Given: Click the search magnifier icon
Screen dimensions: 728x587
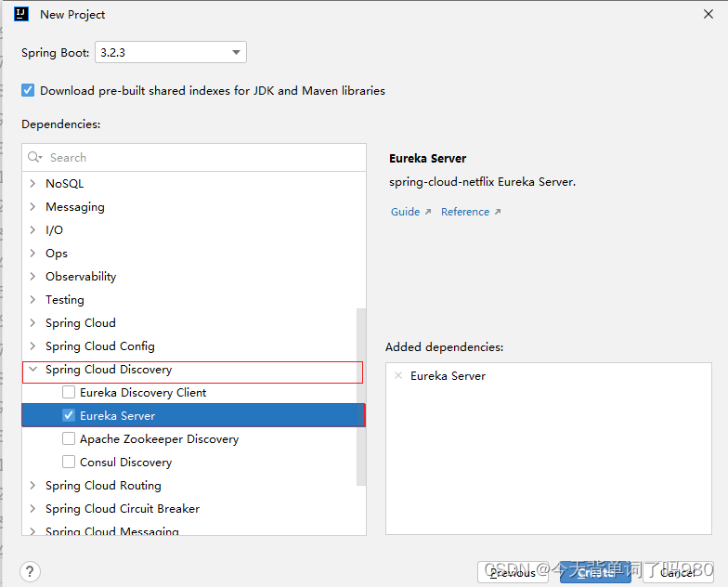Looking at the screenshot, I should (34, 157).
